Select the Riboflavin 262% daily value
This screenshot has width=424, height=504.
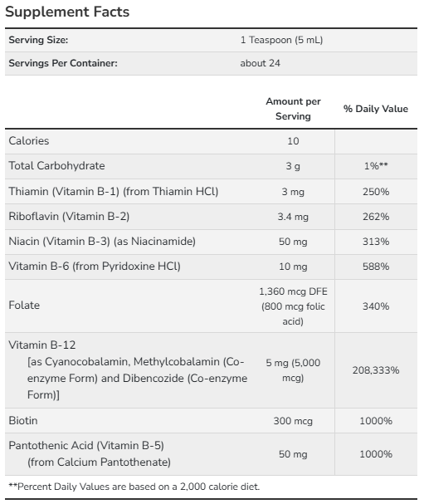(x=376, y=217)
